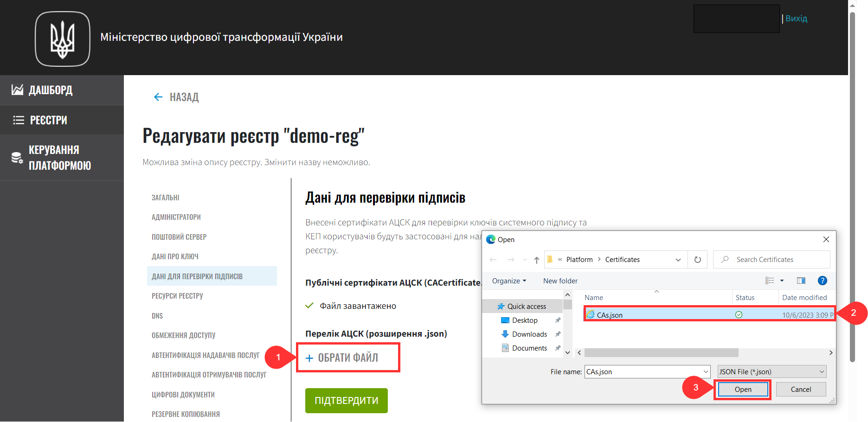
Task: Open the Дашборд chart icon
Action: coord(18,90)
